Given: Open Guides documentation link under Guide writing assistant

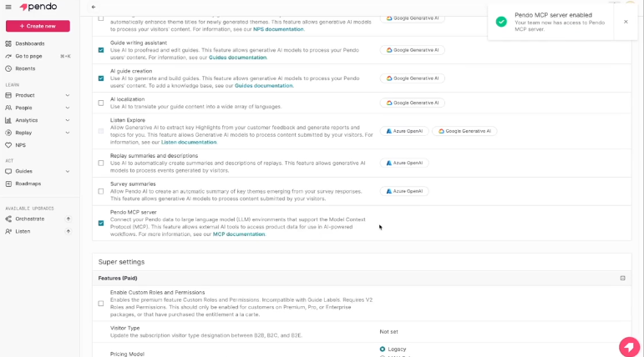Looking at the screenshot, I should tap(237, 58).
